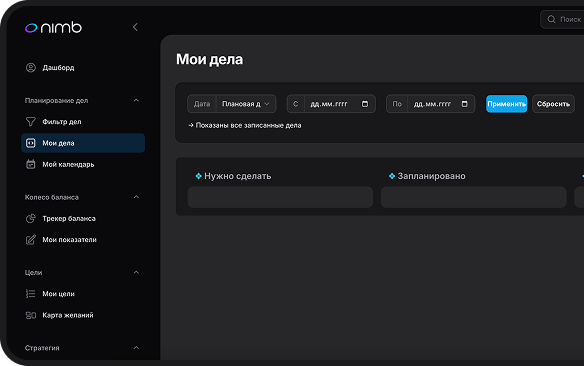Click the search magnifier icon
The height and width of the screenshot is (366, 584).
[x=552, y=19]
